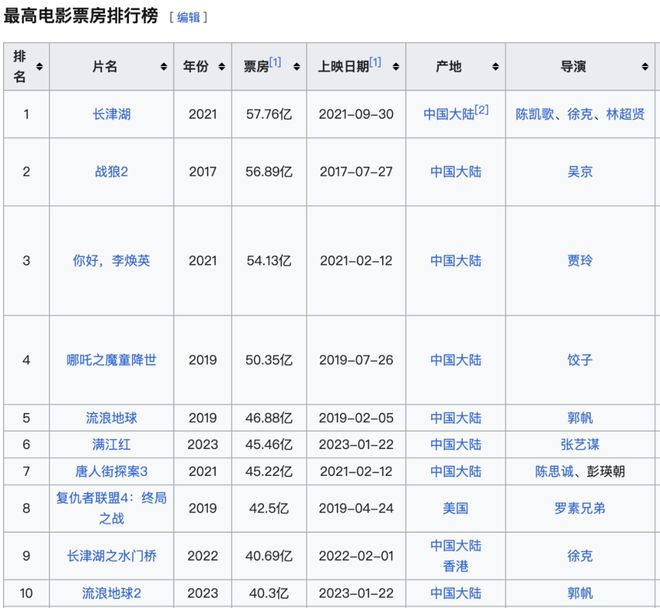Screen dimensions: 660x608
Task: Select the 46.88亿 box office cell
Action: pyautogui.click(x=269, y=418)
